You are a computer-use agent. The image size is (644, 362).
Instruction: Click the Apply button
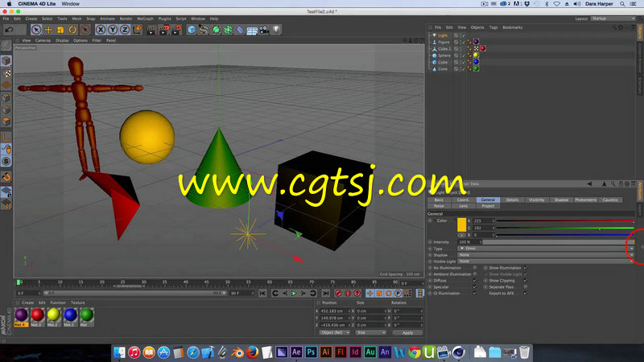pyautogui.click(x=407, y=333)
